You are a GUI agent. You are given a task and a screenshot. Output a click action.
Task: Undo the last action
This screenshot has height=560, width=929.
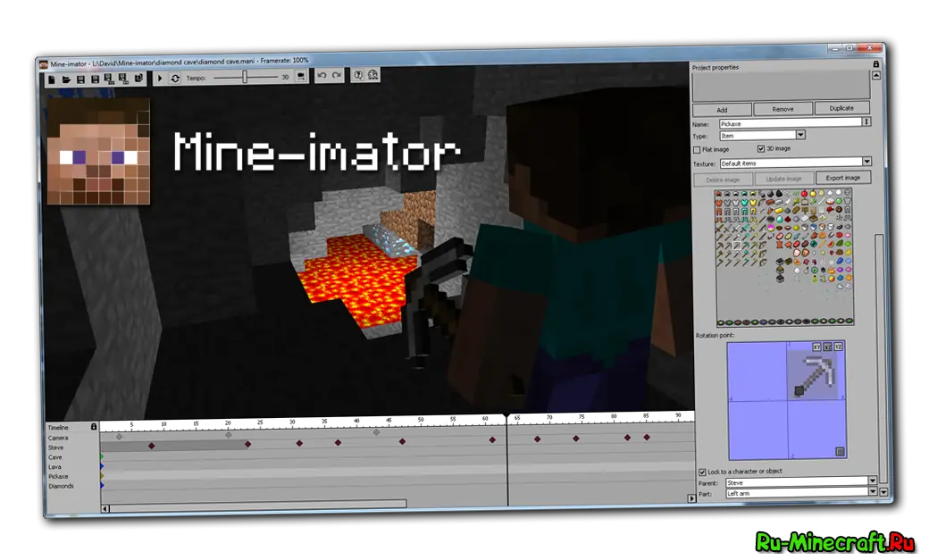(322, 75)
